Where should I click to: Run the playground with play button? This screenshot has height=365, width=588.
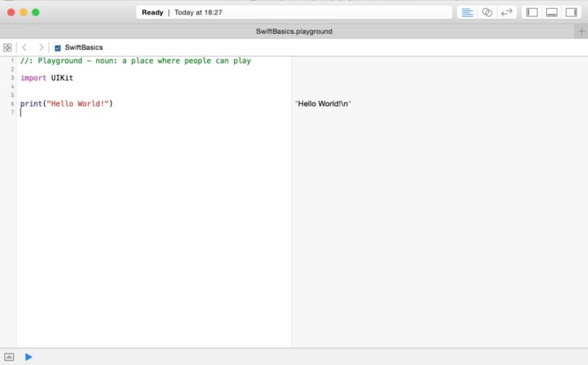(x=29, y=357)
